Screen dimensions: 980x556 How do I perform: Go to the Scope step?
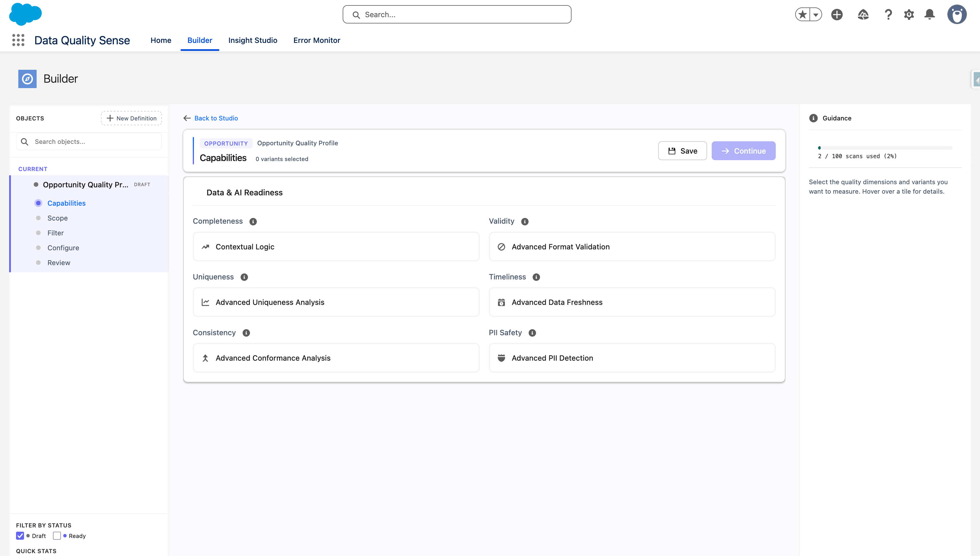57,218
